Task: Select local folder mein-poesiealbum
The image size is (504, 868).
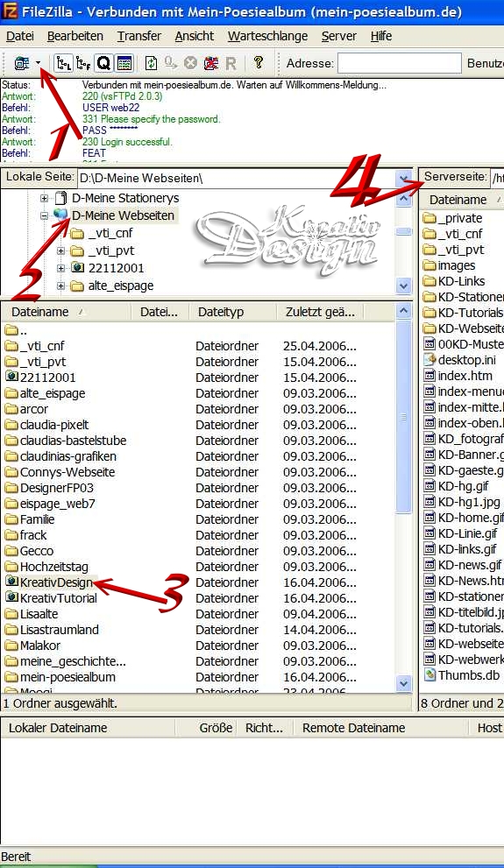Action: [x=67, y=677]
